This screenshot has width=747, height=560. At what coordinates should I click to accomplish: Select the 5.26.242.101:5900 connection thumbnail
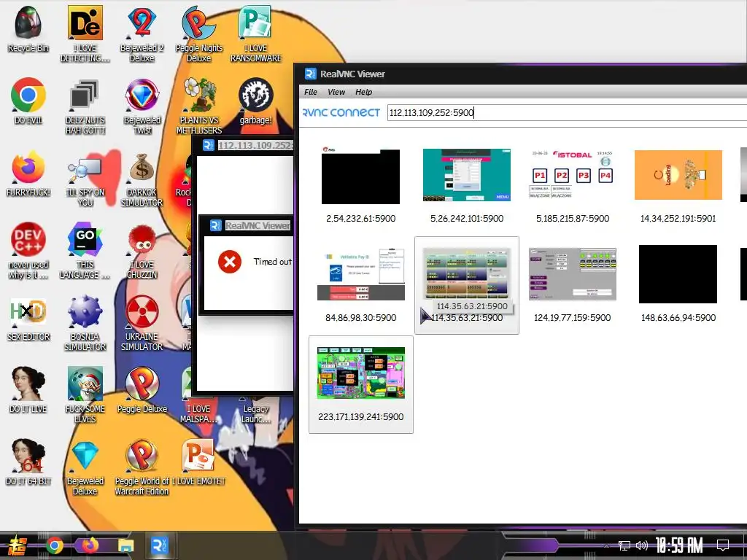click(x=467, y=175)
